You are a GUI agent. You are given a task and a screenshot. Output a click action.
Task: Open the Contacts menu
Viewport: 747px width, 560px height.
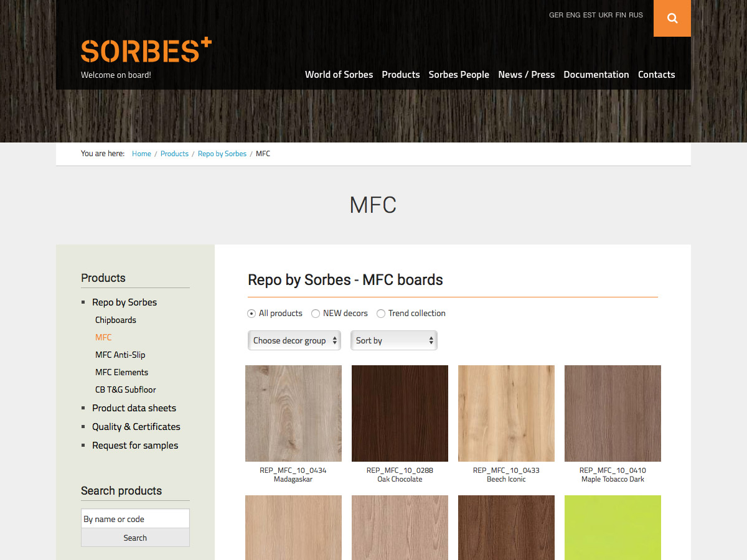657,75
